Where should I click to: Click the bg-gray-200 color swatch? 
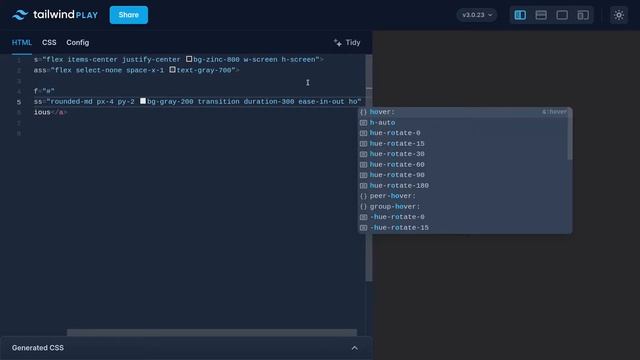[x=143, y=101]
